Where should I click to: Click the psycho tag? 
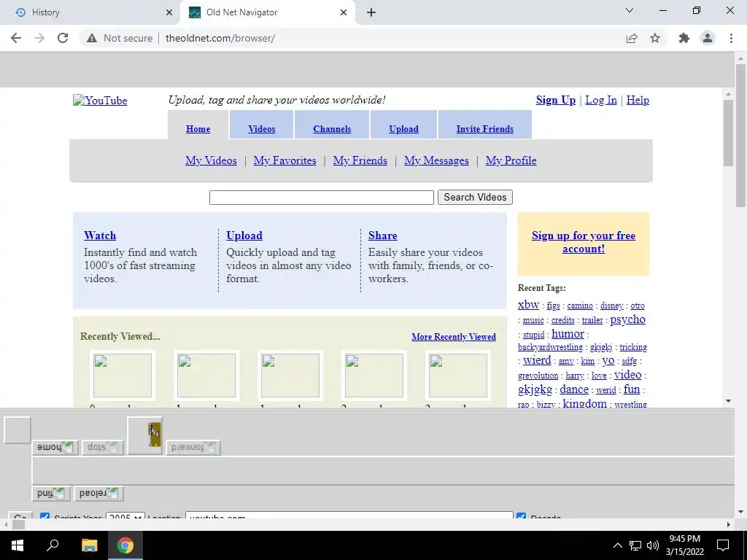click(627, 319)
